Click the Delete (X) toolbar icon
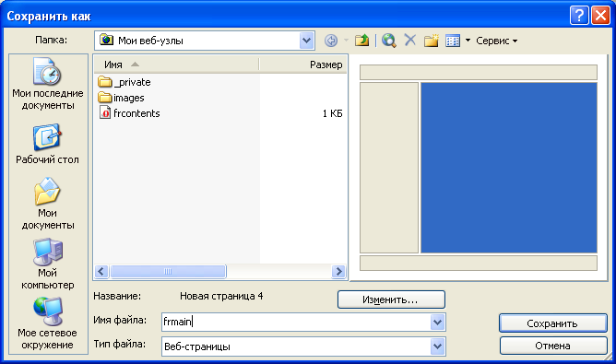Image resolution: width=616 pixels, height=364 pixels. tap(410, 40)
